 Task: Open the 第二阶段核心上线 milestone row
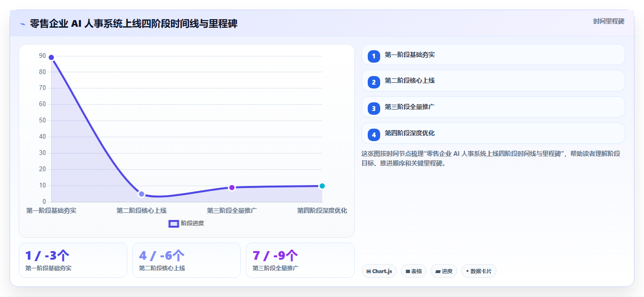pos(493,80)
